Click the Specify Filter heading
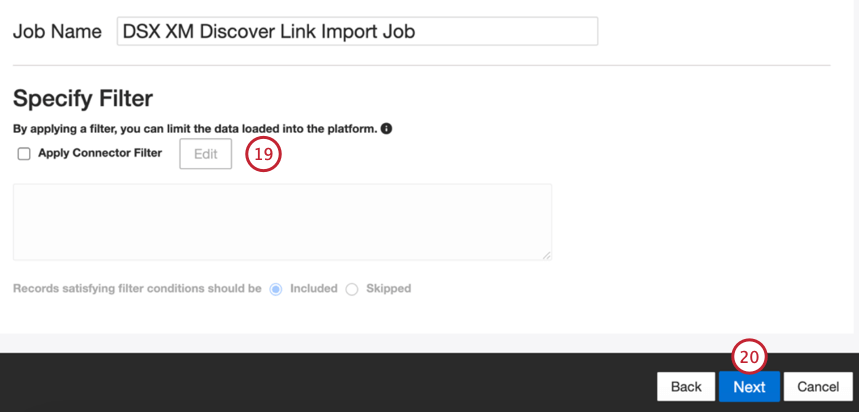Viewport: 859px width, 412px height. tap(83, 99)
